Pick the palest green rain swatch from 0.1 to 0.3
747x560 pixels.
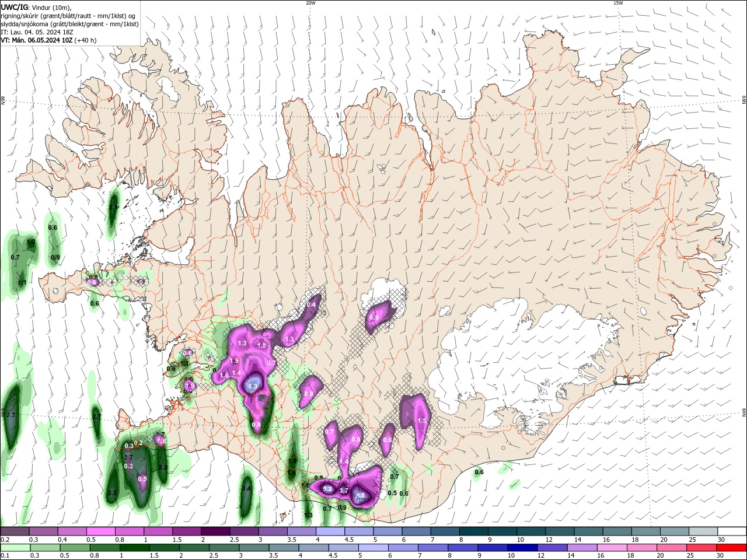(x=15, y=548)
